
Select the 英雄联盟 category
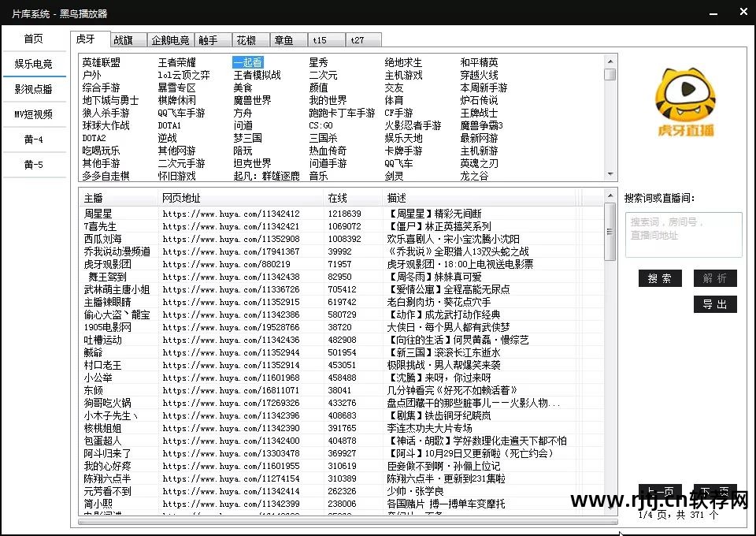pyautogui.click(x=102, y=63)
